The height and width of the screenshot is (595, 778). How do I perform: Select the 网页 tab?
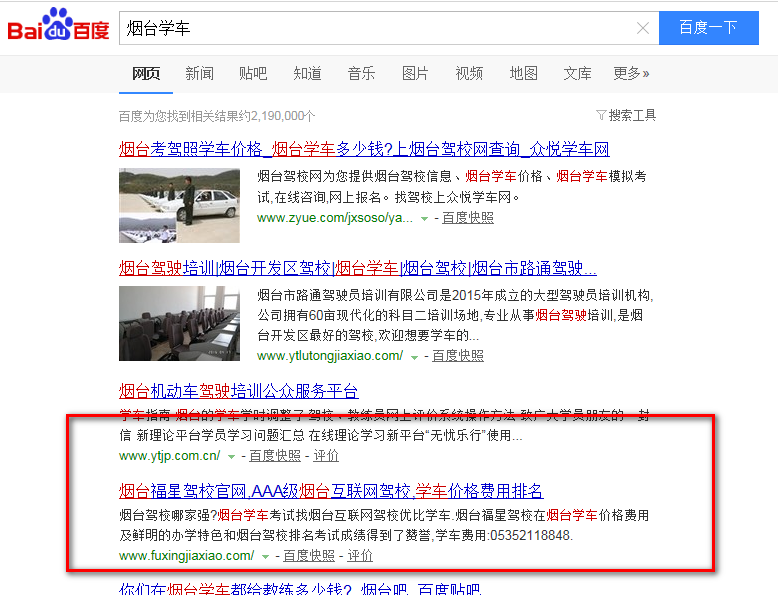coord(146,73)
